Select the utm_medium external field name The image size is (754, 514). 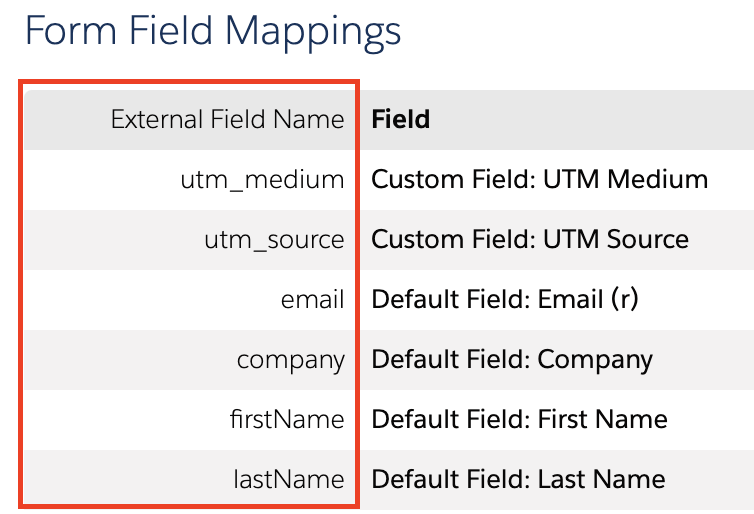pos(262,180)
